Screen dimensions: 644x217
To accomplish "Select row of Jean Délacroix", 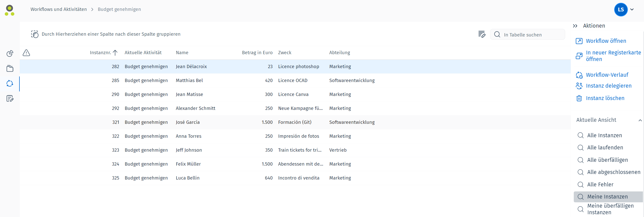I will (x=295, y=67).
